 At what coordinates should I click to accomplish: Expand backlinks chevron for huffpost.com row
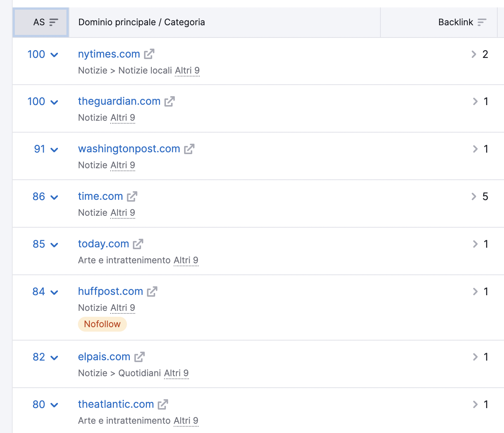475,292
